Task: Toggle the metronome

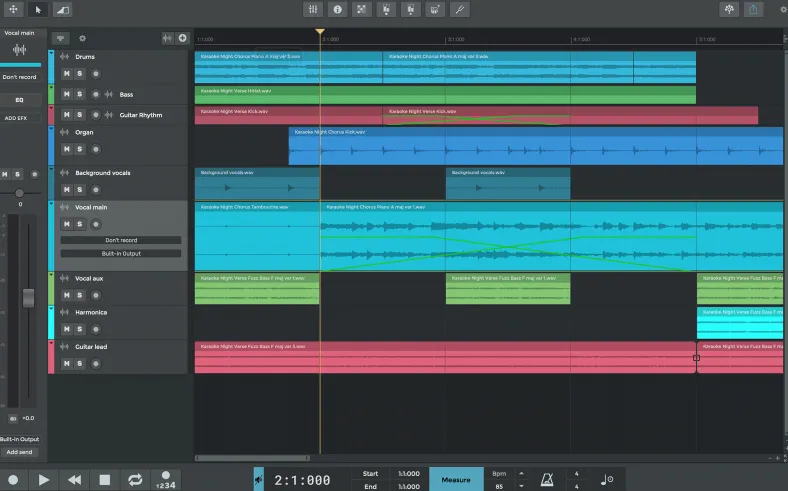Action: tap(547, 480)
